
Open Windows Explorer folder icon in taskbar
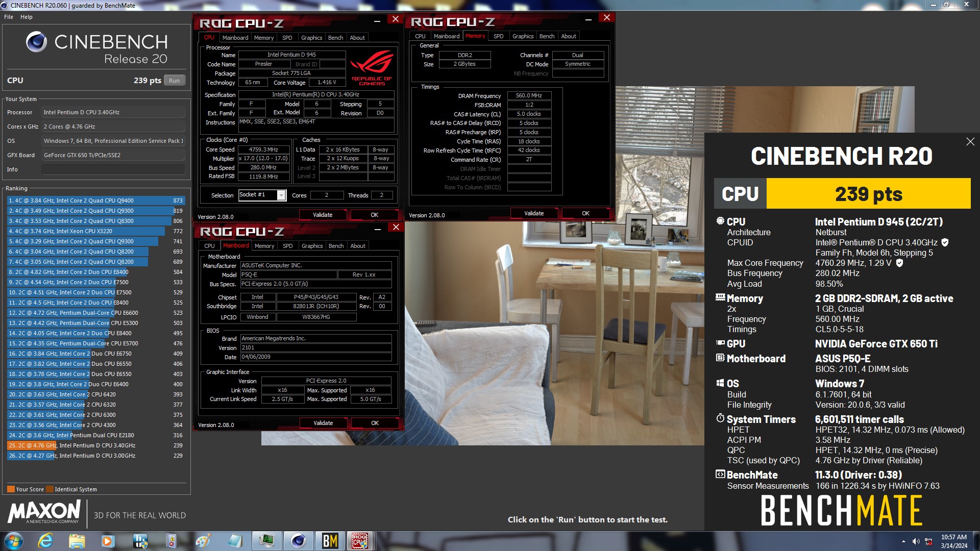[77, 541]
